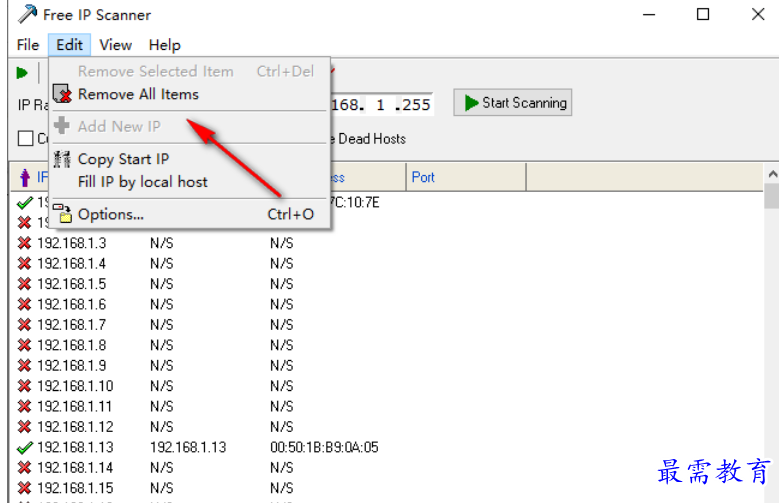Click the end IP octet field 1
779x503 pixels.
tap(380, 105)
